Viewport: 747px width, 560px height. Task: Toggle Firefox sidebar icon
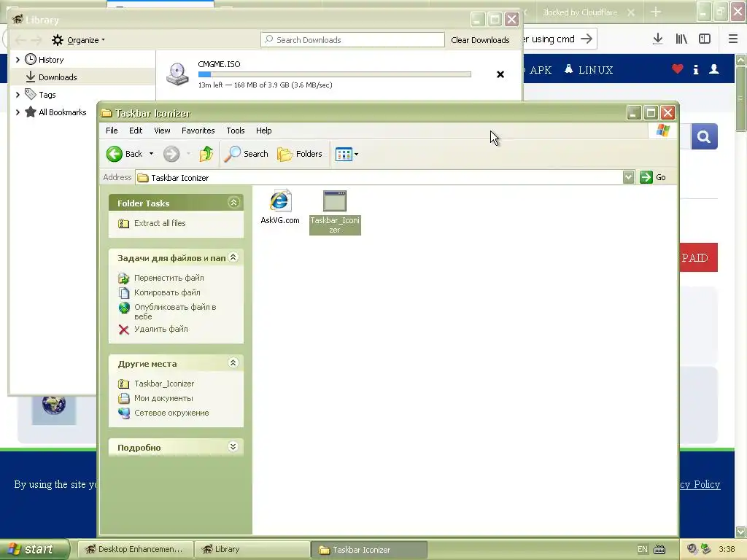[x=705, y=39]
